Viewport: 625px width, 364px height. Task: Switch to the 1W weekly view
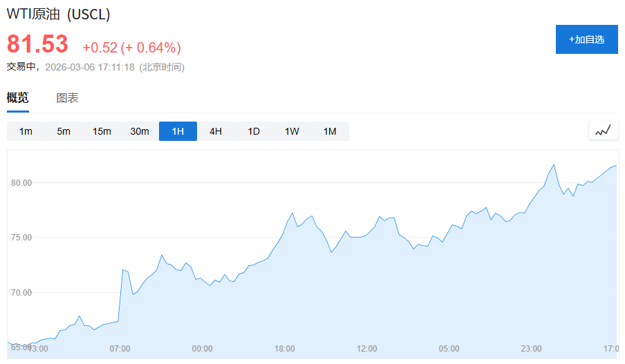[x=292, y=131]
